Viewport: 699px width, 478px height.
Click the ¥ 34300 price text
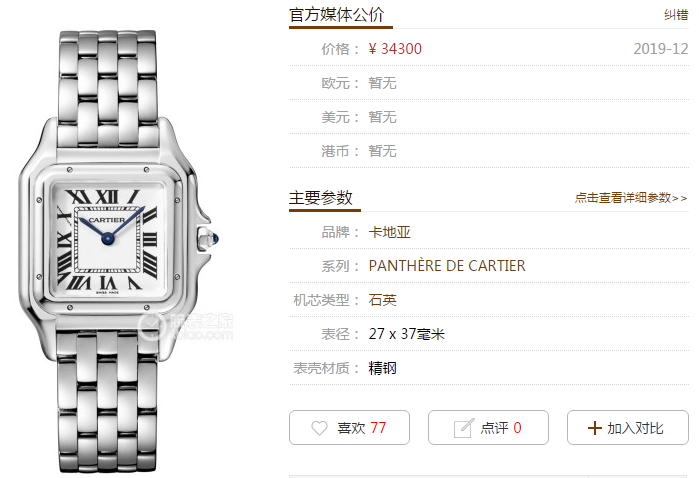click(x=395, y=49)
